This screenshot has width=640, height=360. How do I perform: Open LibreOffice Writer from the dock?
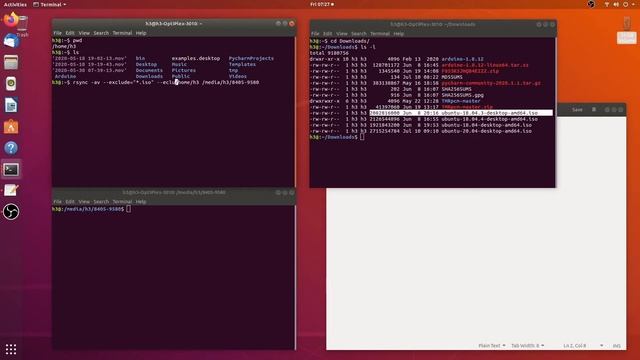coord(11,105)
